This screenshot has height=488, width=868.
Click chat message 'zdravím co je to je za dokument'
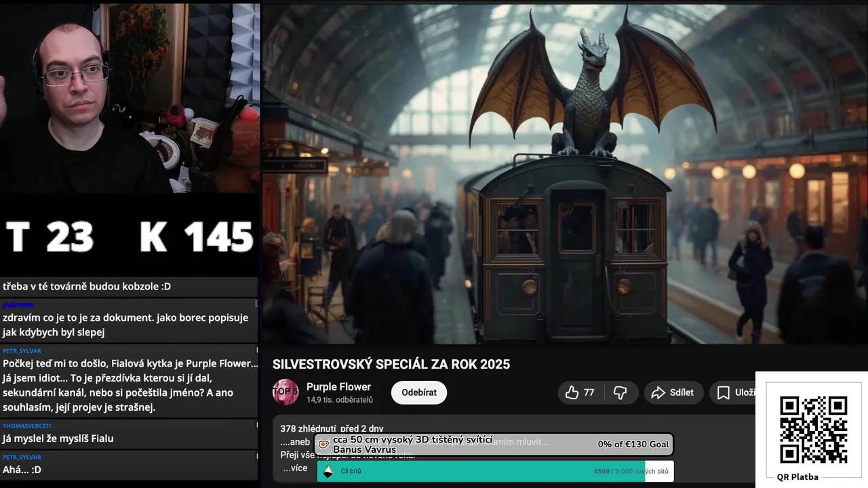coord(125,325)
